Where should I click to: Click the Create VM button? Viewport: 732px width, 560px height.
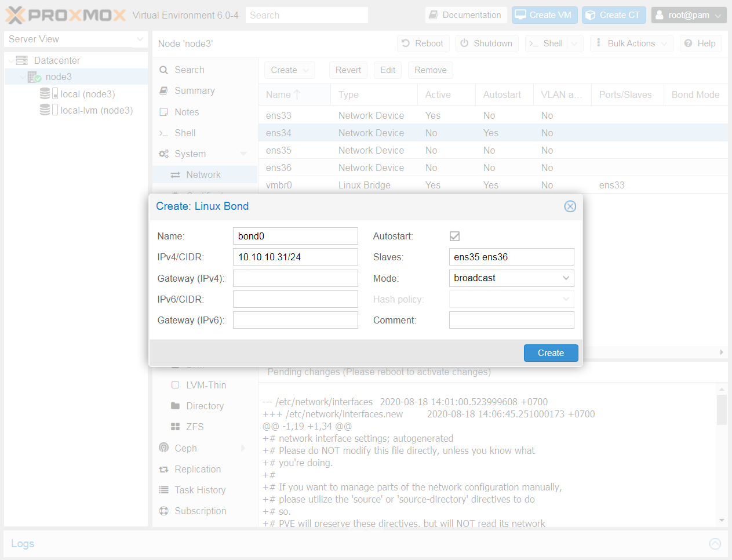[x=544, y=15]
